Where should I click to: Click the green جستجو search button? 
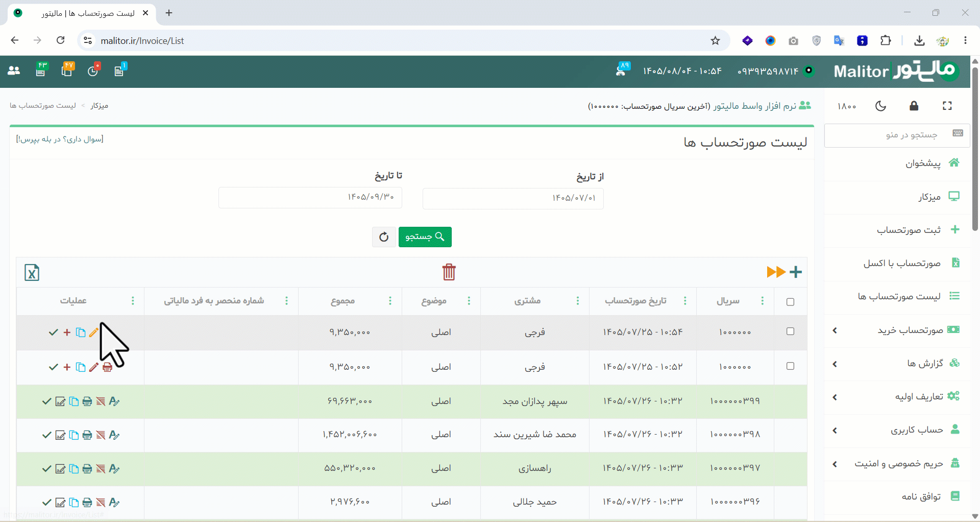[x=425, y=237]
